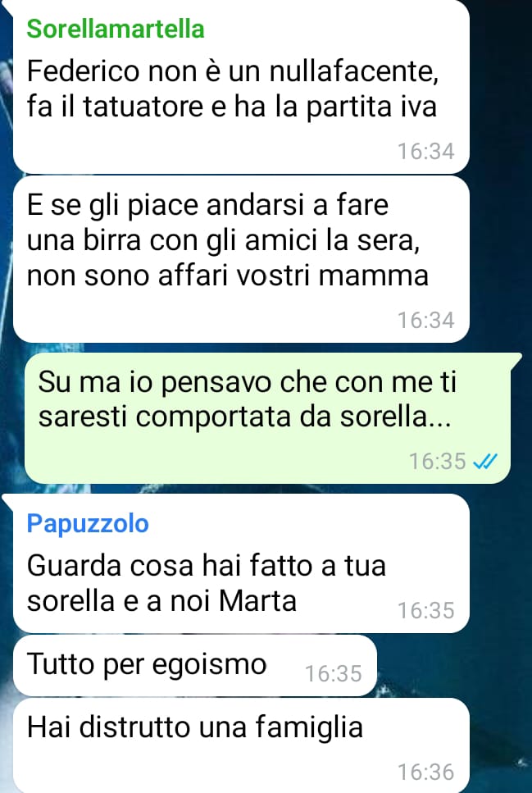Tap the Papuzzolo sender name
The width and height of the screenshot is (532, 793).
[88, 523]
